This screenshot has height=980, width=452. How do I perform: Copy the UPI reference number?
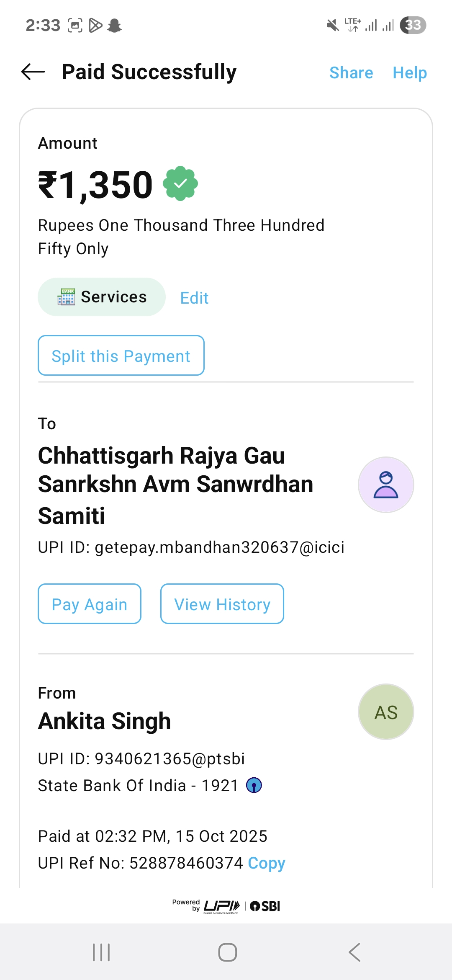click(x=267, y=863)
